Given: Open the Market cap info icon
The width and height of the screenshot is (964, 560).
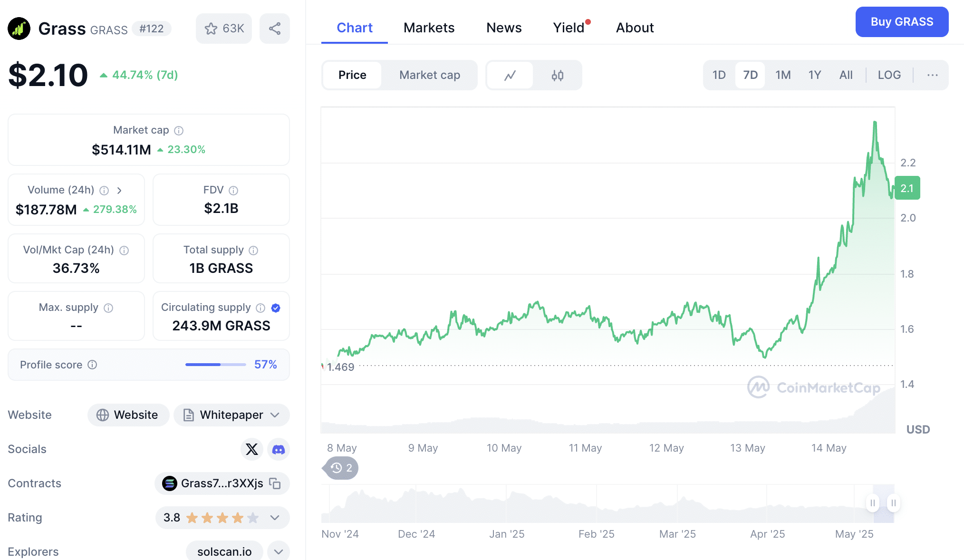Looking at the screenshot, I should (x=179, y=130).
